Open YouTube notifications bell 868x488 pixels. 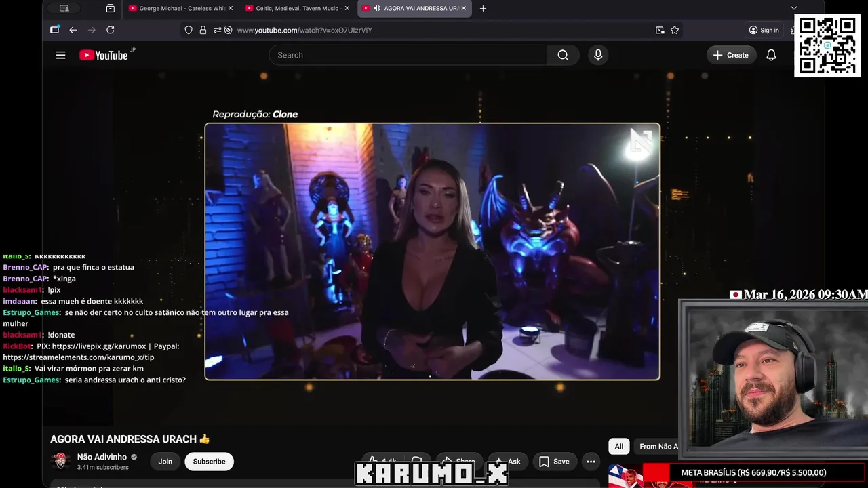(771, 55)
